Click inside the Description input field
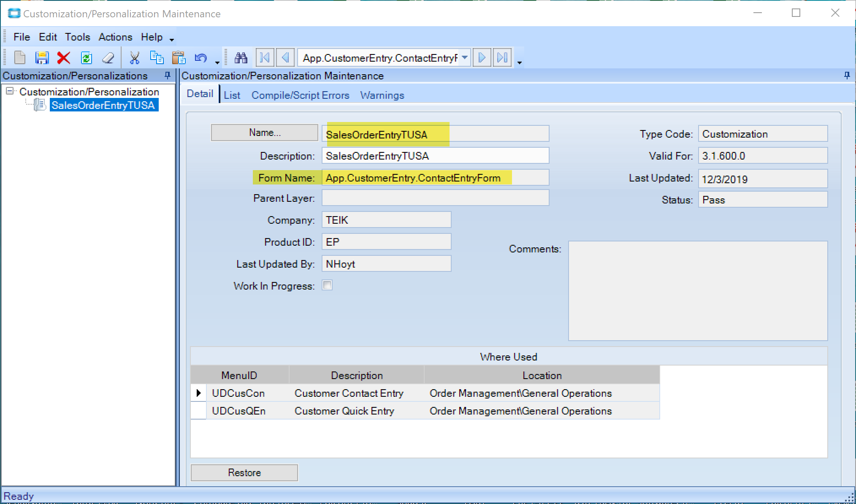Screen dimensions: 856x504 tap(435, 156)
